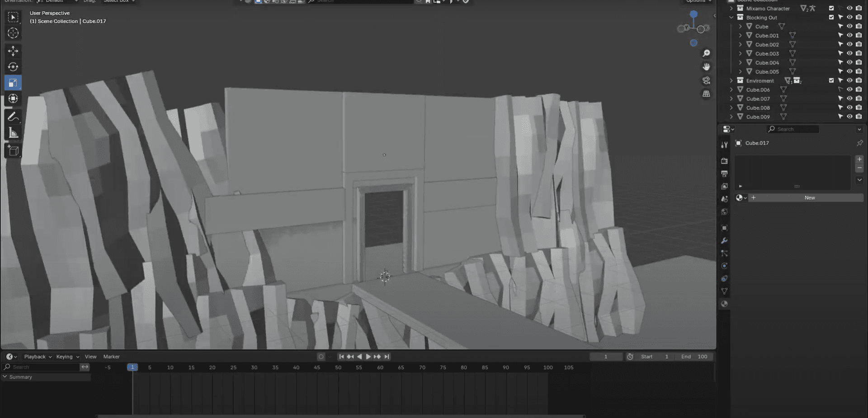Collapse the Blocking Out collection

[731, 17]
